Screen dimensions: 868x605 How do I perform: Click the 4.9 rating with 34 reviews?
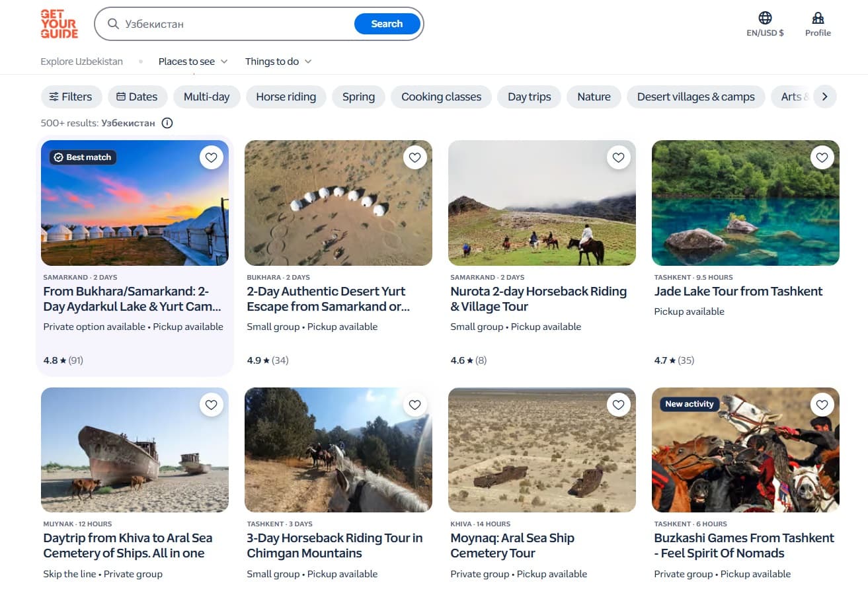[x=268, y=360]
